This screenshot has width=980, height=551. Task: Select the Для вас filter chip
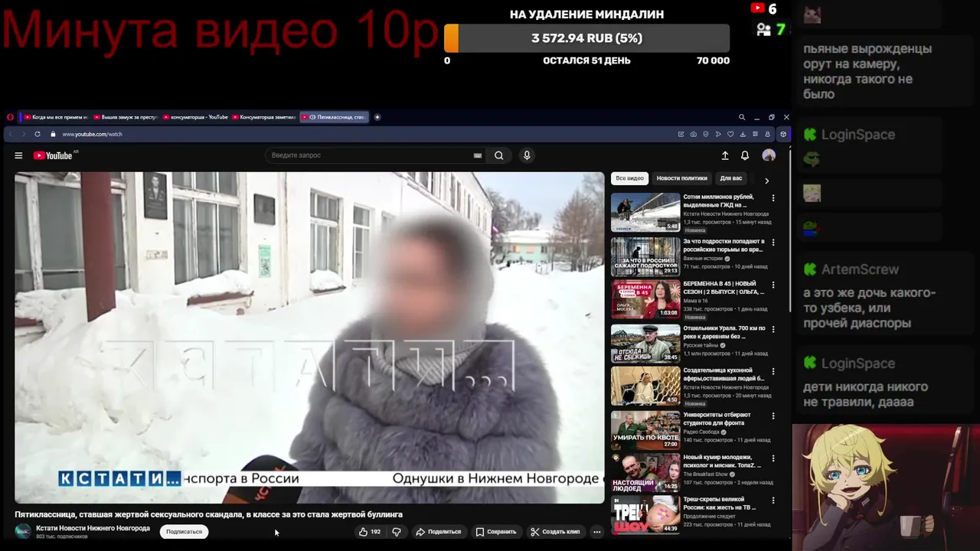[730, 178]
